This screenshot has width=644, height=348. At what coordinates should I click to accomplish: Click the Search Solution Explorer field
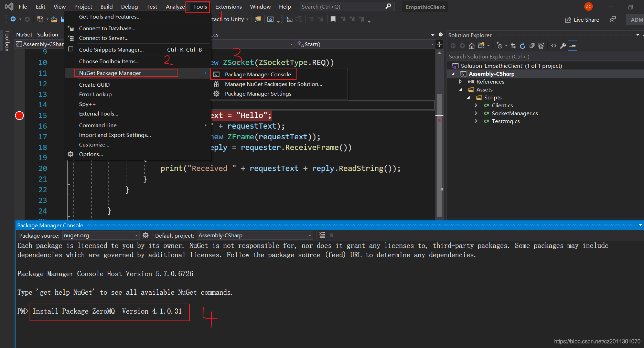tap(545, 56)
